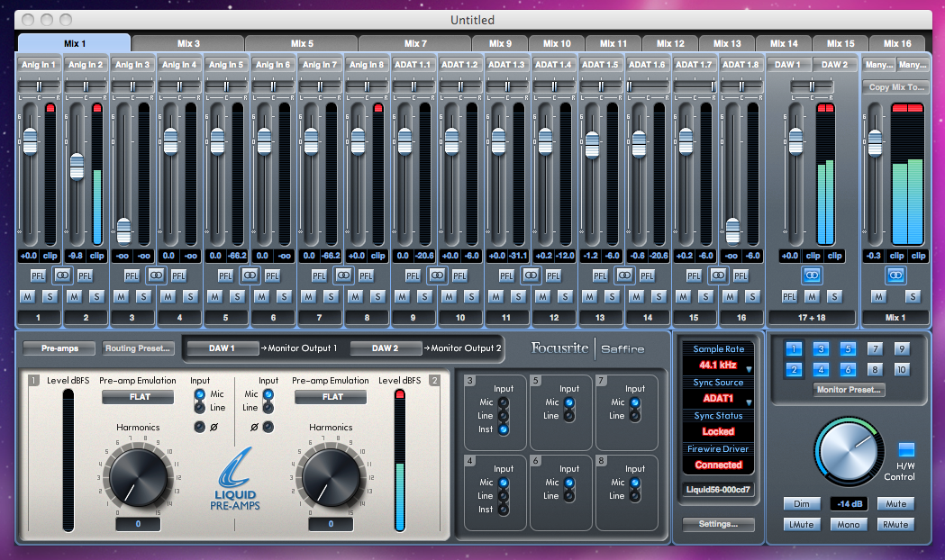Reset clip indicator on DAW 1 meter

click(x=822, y=108)
